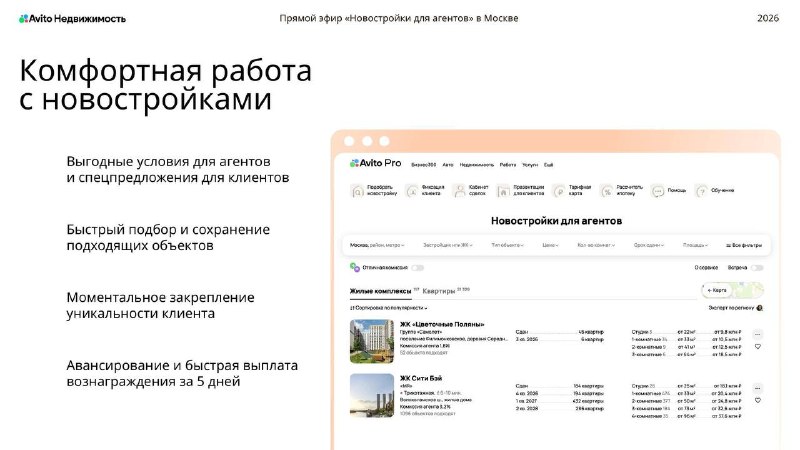800x450 pixels.
Task: Expand the Срок сдачи dropdown
Action: click(648, 245)
